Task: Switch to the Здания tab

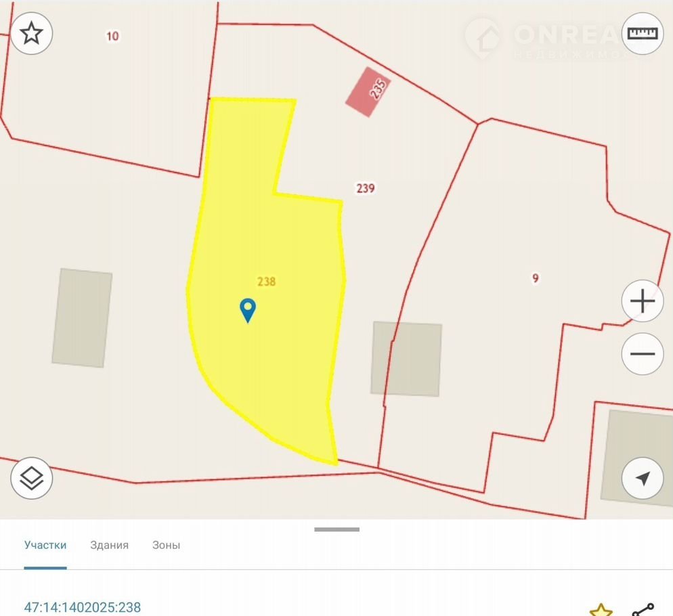Action: click(x=109, y=545)
